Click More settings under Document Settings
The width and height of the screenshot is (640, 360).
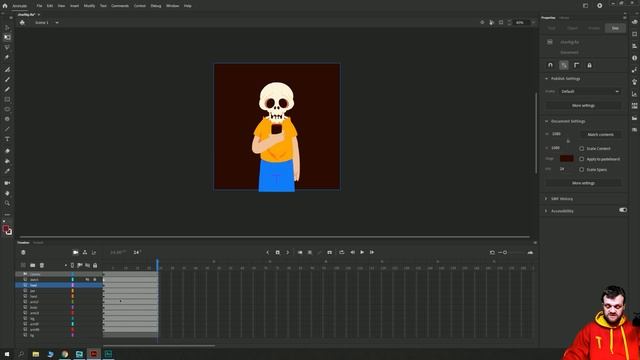click(583, 183)
